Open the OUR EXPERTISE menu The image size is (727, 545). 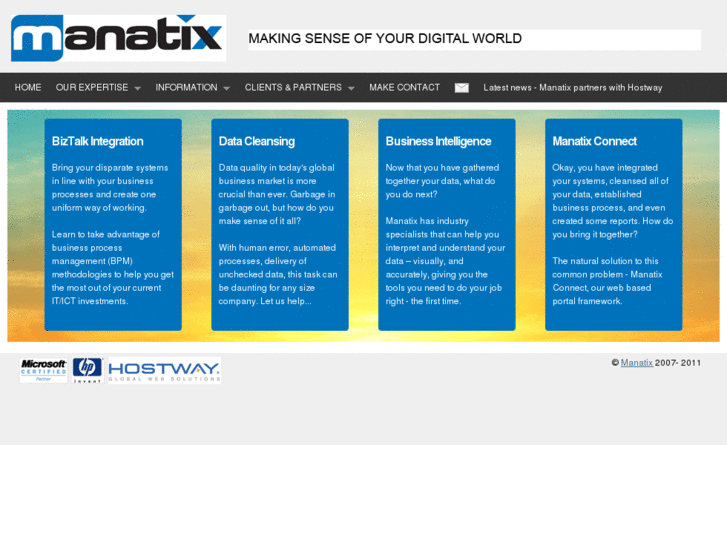[x=92, y=87]
